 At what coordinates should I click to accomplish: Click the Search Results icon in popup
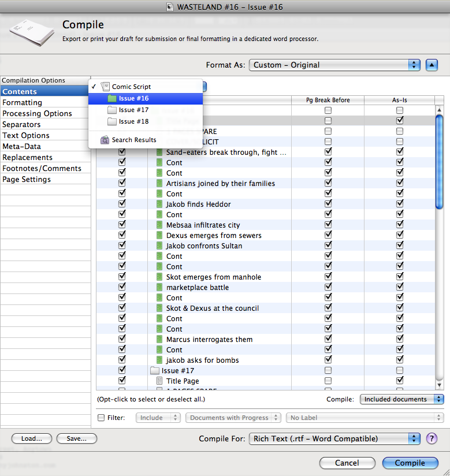pyautogui.click(x=105, y=140)
